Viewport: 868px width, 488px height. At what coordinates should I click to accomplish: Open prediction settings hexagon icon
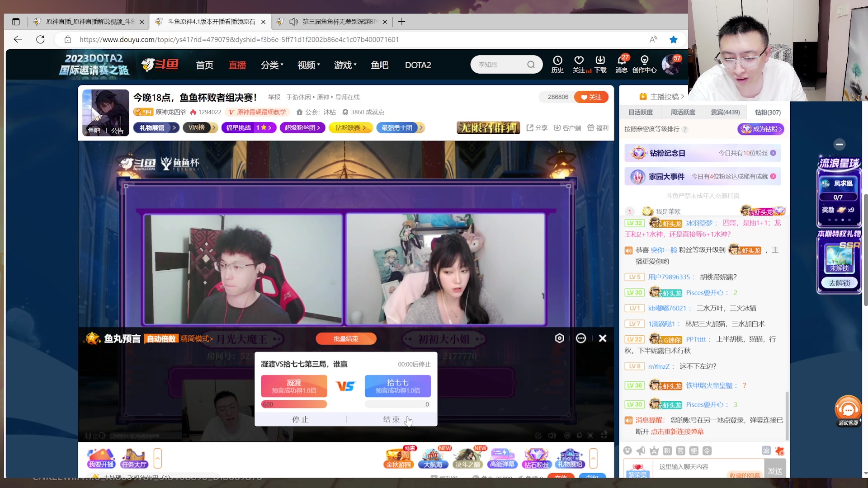559,338
